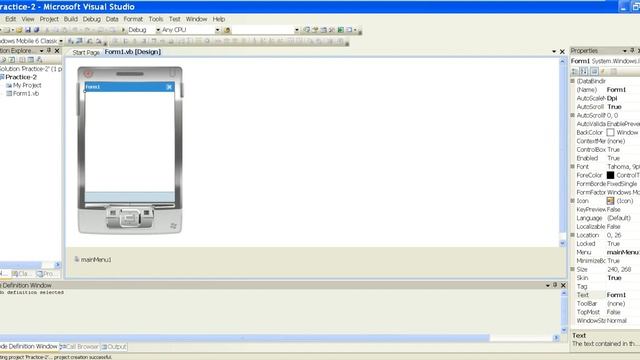Click Form1 close X on device form
Image resolution: width=640 pixels, height=360 pixels.
[169, 87]
